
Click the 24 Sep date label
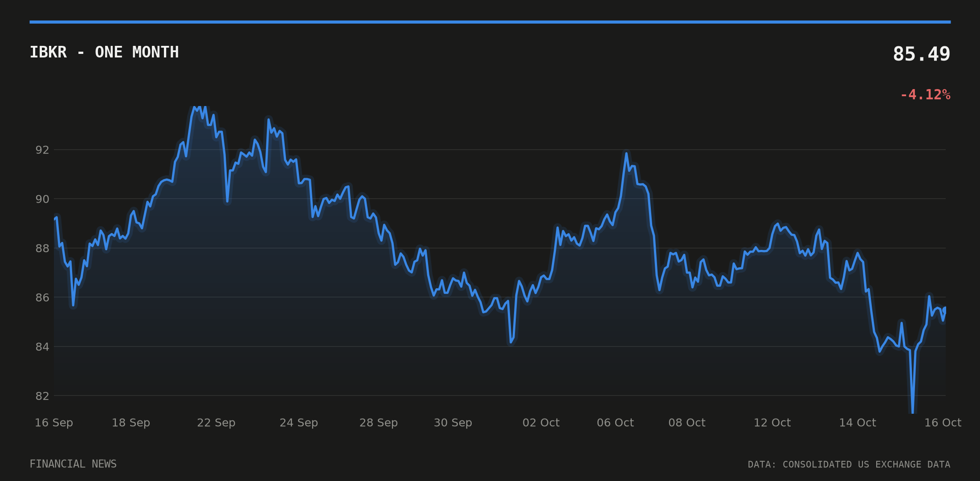pos(298,423)
